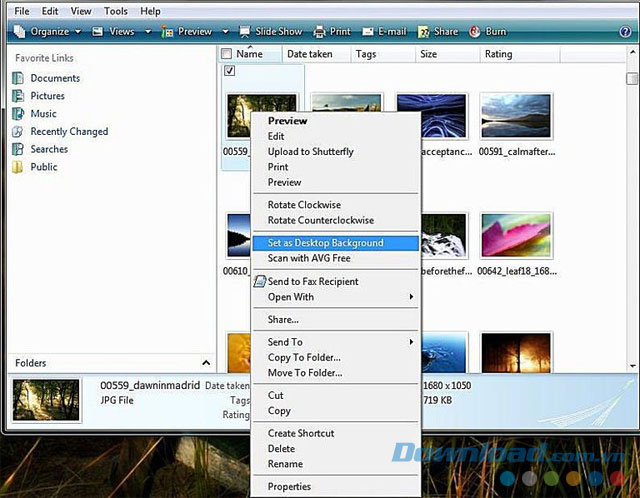Click the scroll up arrow of file list
The image size is (640, 498).
coord(632,52)
